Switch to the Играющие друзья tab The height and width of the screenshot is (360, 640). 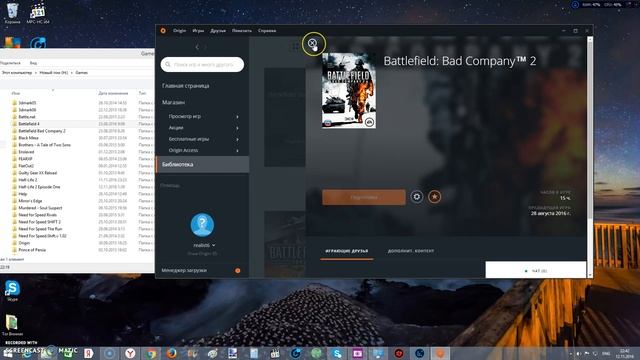[347, 251]
